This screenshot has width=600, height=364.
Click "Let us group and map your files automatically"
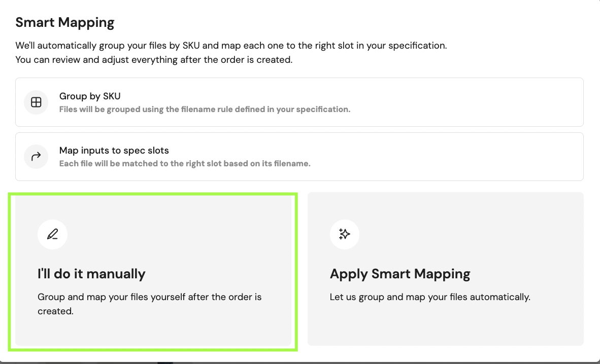pyautogui.click(x=430, y=297)
